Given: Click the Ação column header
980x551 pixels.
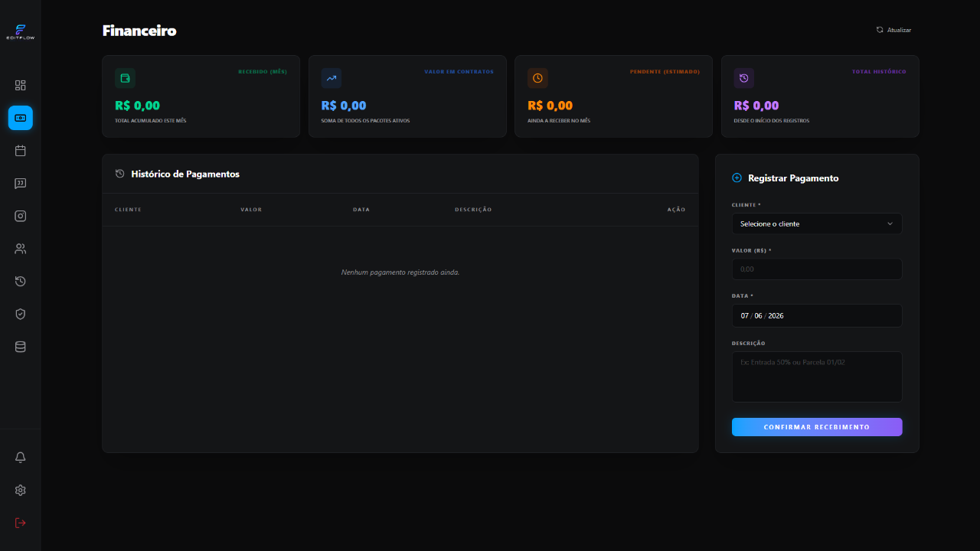Looking at the screenshot, I should click(x=677, y=210).
